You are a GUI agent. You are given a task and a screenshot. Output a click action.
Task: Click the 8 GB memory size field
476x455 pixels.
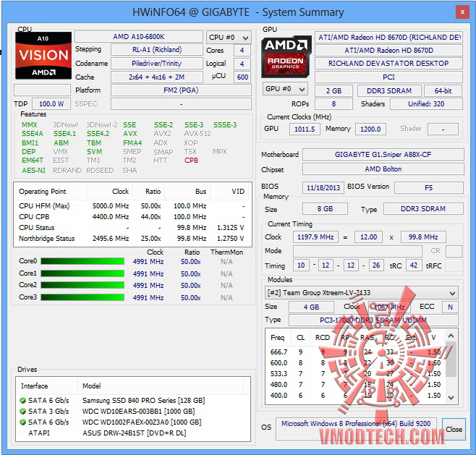[325, 209]
